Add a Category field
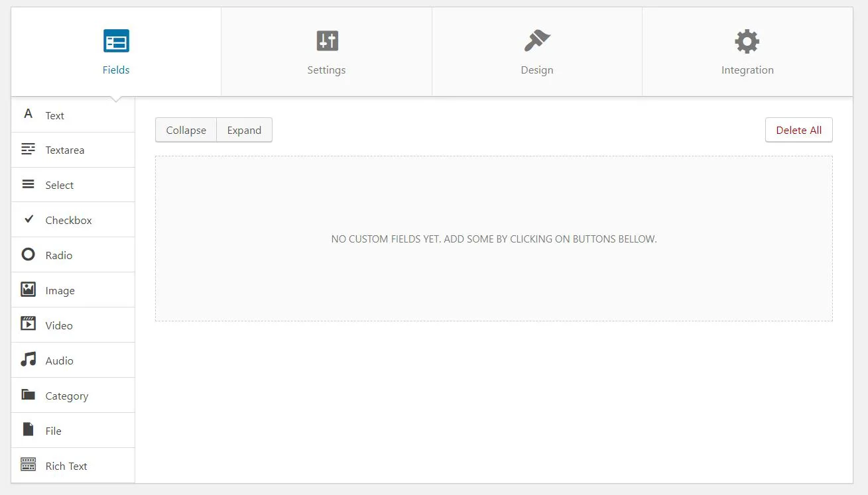This screenshot has height=495, width=868. pyautogui.click(x=73, y=396)
